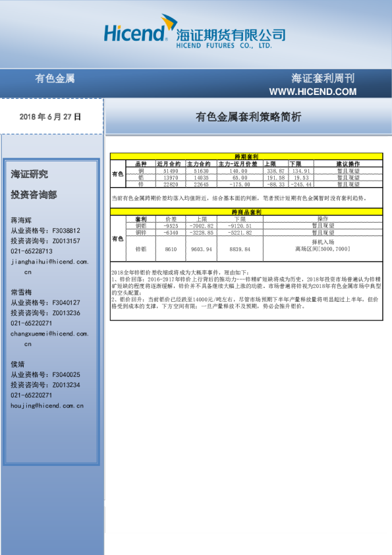Click the yellow 跨期套利 table header

pos(246,156)
